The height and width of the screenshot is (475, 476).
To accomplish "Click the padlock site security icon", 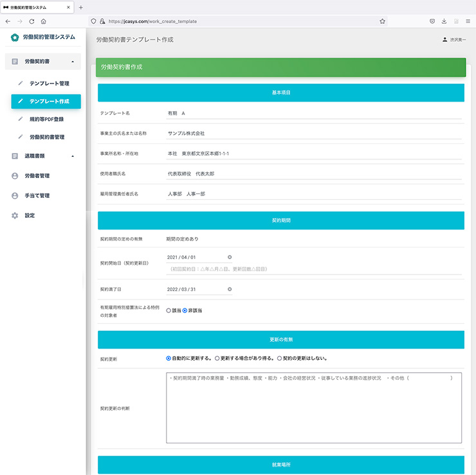I will (x=102, y=21).
